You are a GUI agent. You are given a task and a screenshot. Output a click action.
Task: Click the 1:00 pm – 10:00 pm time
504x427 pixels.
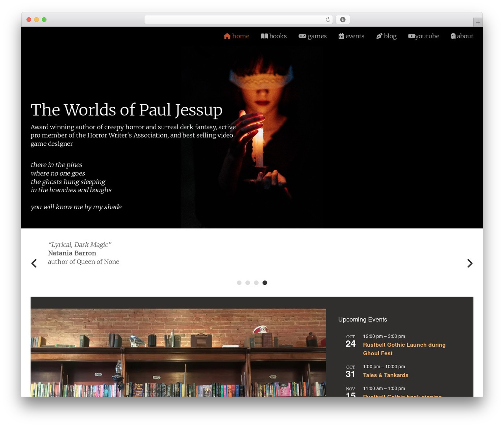(x=384, y=367)
